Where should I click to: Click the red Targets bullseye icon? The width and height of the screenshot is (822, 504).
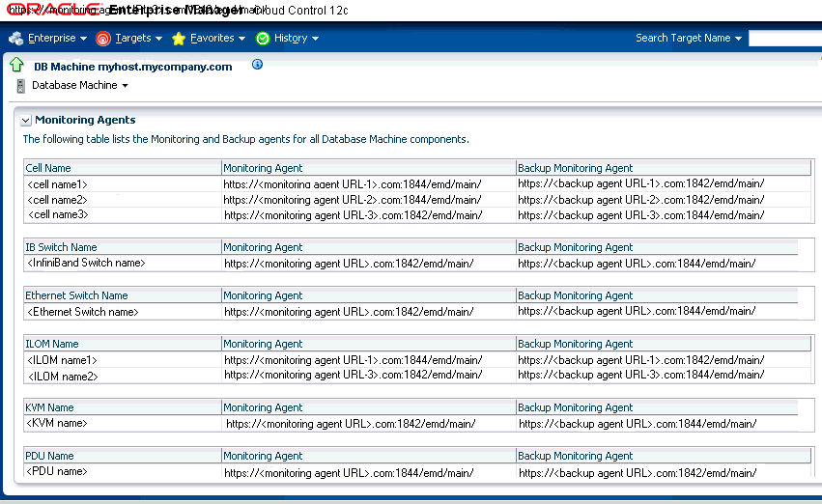coord(103,39)
